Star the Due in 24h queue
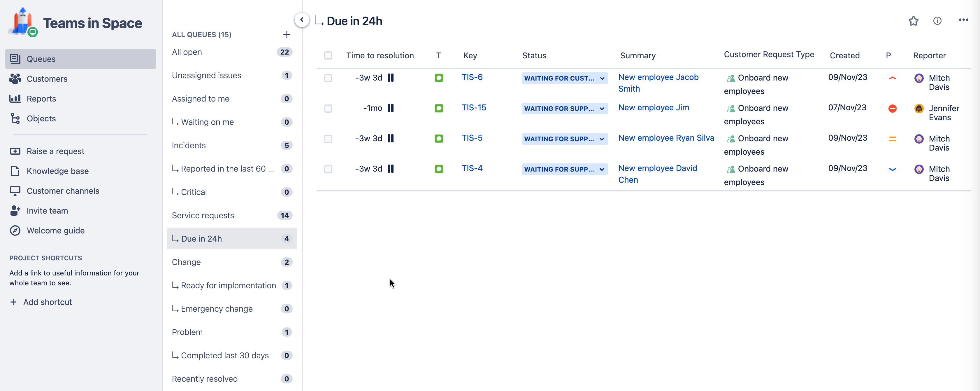Screen dimensions: 980x391 pyautogui.click(x=913, y=21)
